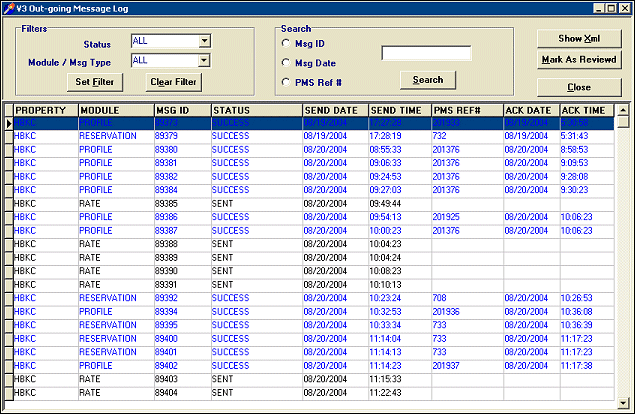Maximize the Out-going Message Log window
The width and height of the screenshot is (635, 414).
click(610, 8)
